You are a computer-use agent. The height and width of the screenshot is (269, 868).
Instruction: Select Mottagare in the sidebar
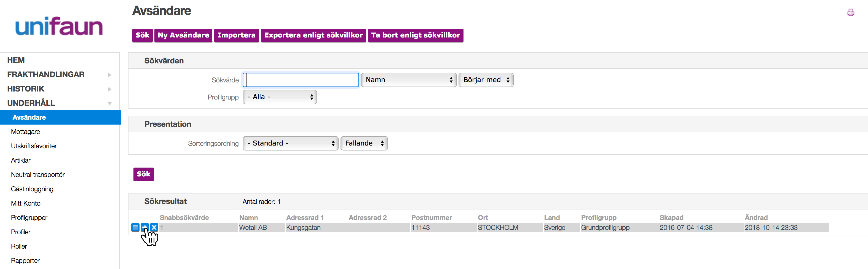[25, 132]
